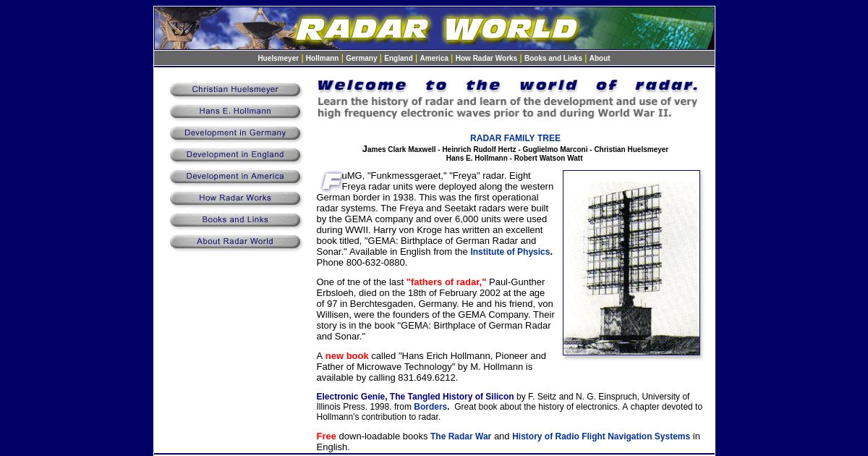Open the Freya radar antenna photo
This screenshot has width=868, height=456.
631,263
